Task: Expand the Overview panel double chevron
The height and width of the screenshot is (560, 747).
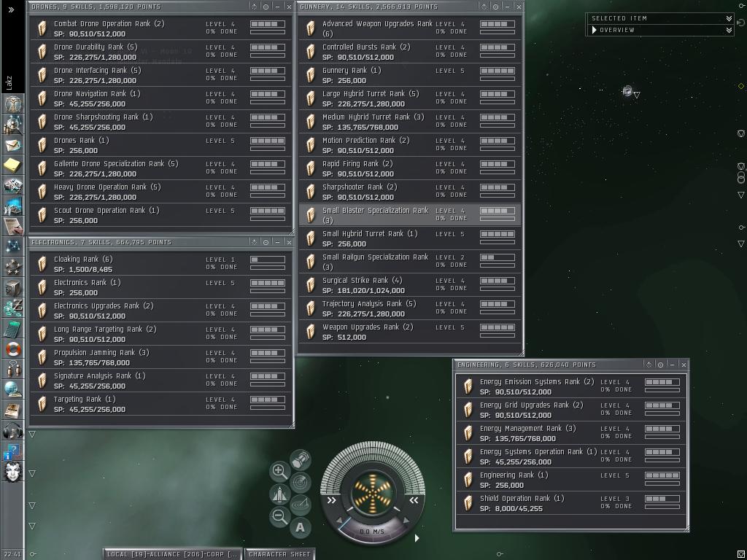Action: (729, 30)
